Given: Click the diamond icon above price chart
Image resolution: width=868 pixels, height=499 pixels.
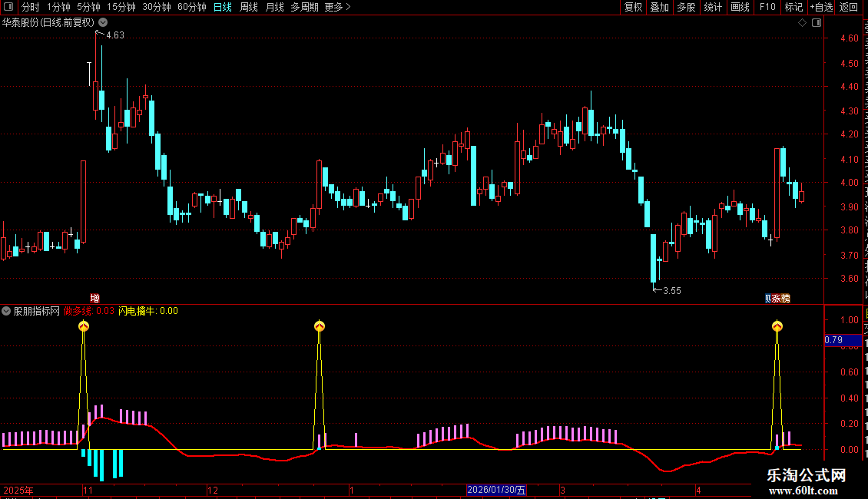Looking at the screenshot, I should (x=802, y=23).
